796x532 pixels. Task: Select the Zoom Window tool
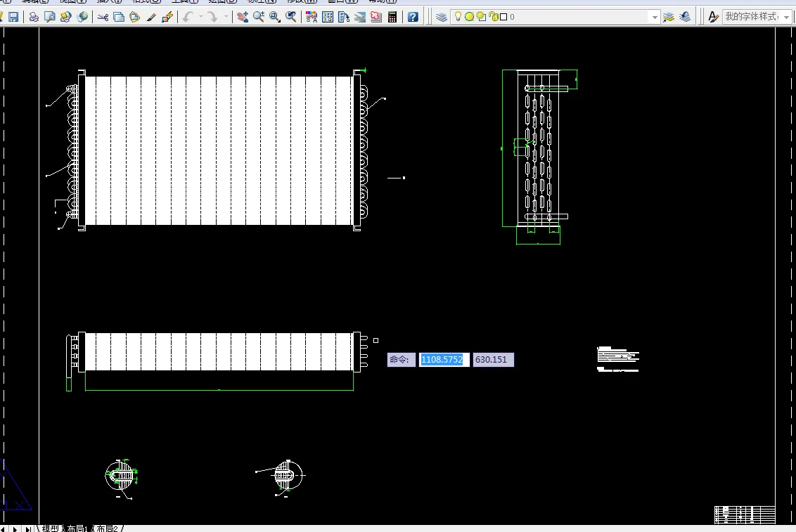(x=275, y=17)
